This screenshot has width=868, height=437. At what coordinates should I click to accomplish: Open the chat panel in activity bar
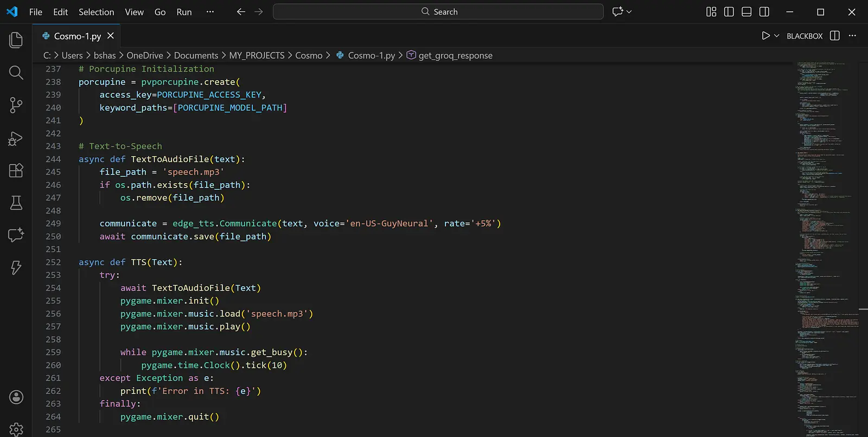pyautogui.click(x=16, y=235)
